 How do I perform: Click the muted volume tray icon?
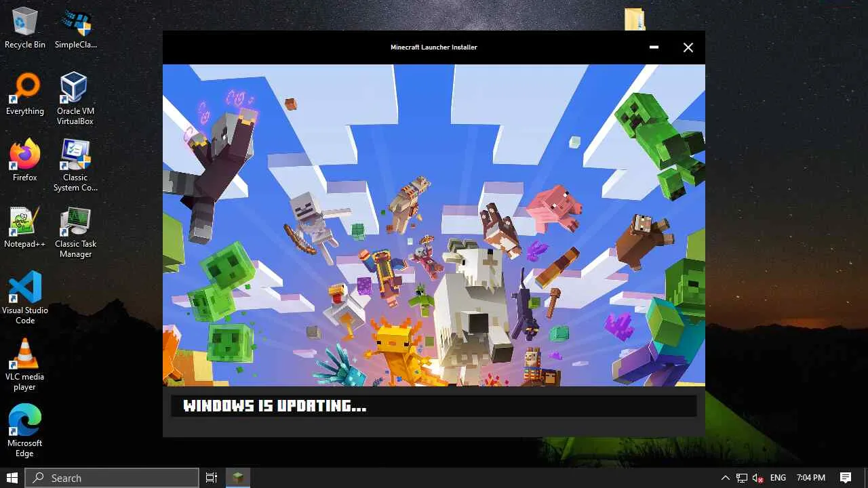coord(758,478)
